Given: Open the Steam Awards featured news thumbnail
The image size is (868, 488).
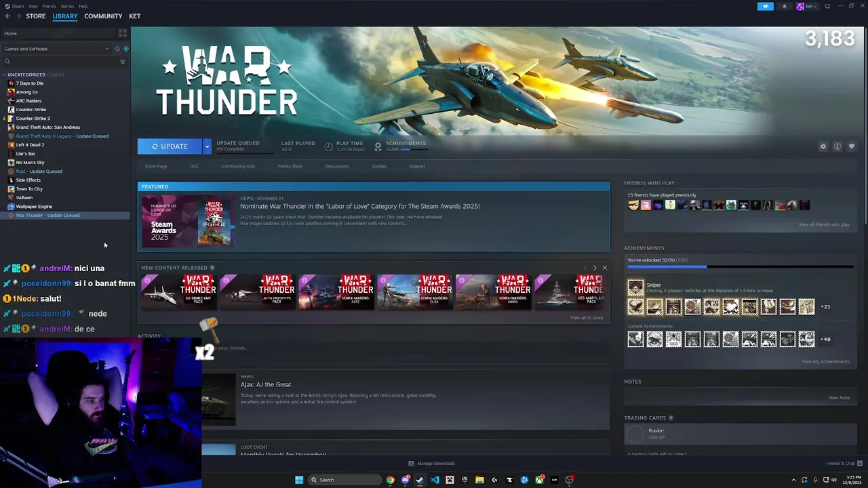Looking at the screenshot, I should coord(188,222).
